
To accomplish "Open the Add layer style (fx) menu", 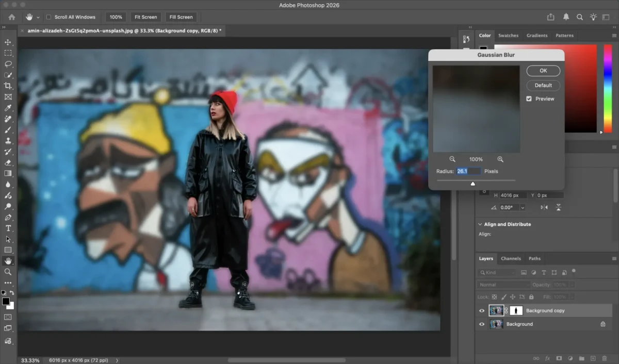I will [547, 358].
